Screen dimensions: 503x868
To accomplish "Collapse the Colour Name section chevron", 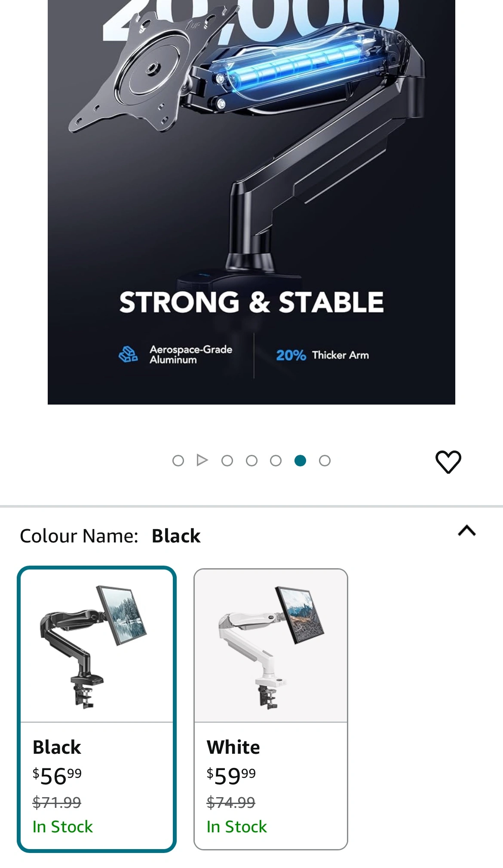I will 467,531.
